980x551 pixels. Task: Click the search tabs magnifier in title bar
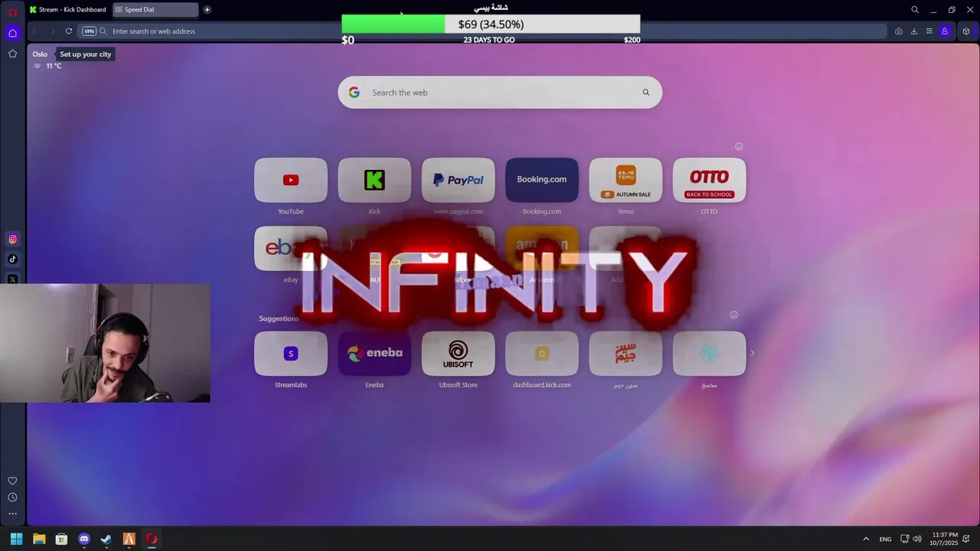coord(915,10)
